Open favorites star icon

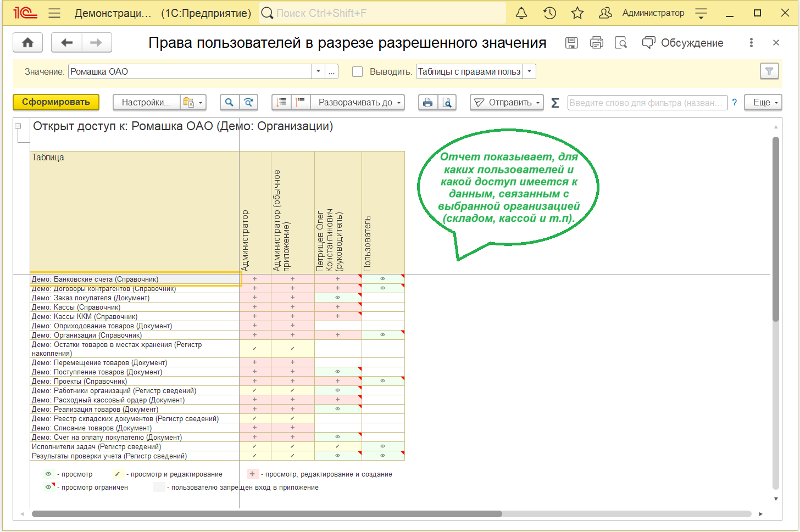tap(577, 13)
